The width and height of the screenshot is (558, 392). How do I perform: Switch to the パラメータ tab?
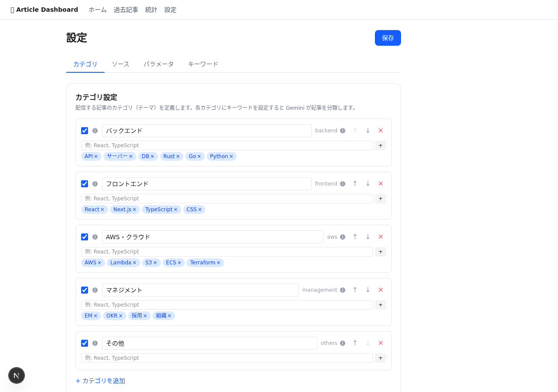tap(159, 64)
